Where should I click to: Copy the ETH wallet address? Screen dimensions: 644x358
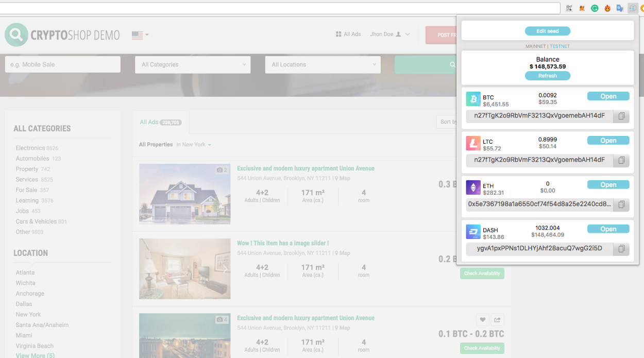point(621,204)
